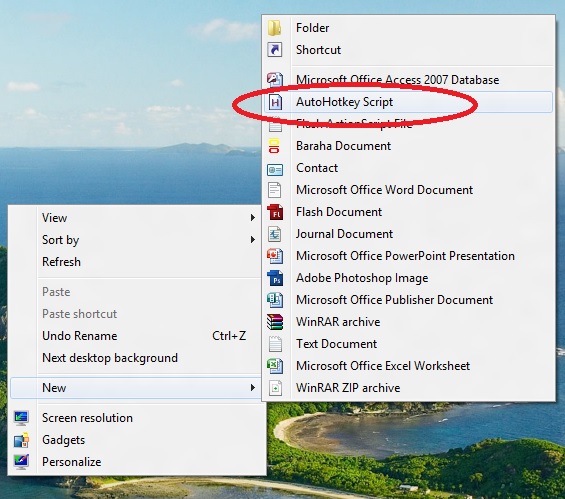Click the PowerPoint Presentation icon

[x=275, y=256]
